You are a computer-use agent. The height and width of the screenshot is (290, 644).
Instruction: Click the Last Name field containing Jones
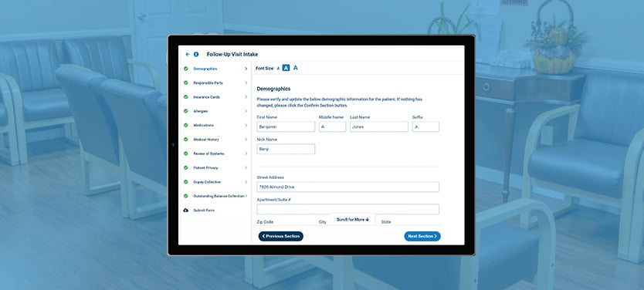[379, 126]
